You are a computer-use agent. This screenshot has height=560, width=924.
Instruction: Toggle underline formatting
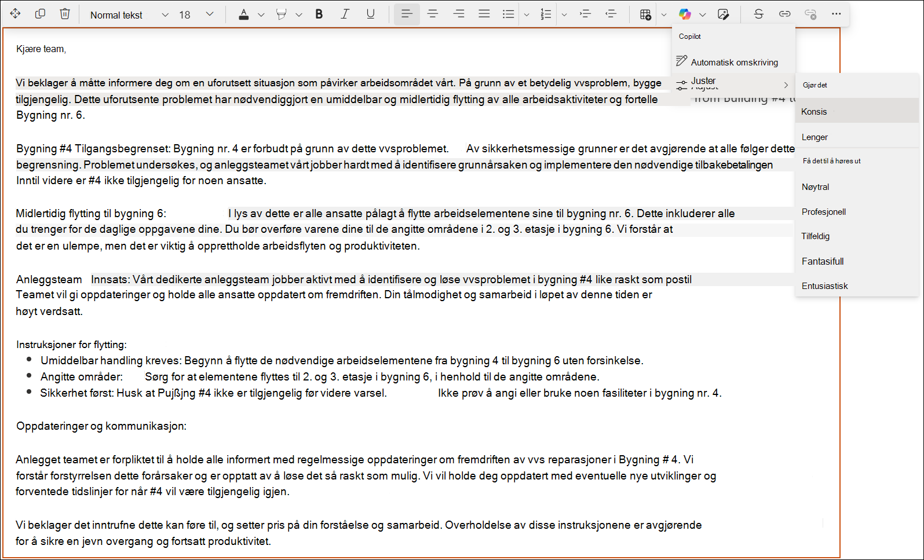(x=371, y=14)
